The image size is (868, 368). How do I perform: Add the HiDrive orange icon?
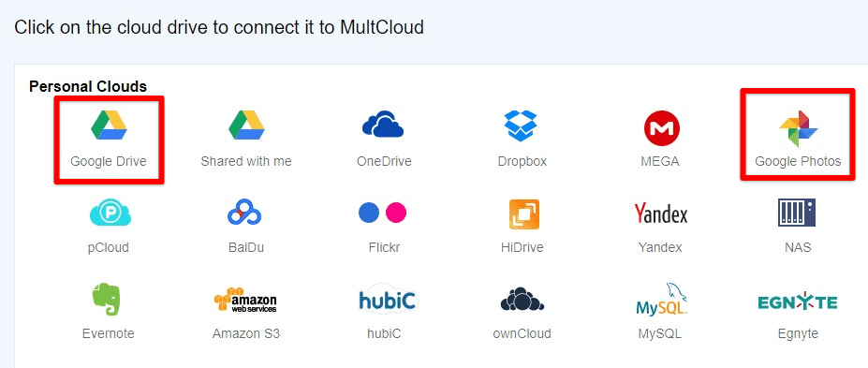(524, 214)
